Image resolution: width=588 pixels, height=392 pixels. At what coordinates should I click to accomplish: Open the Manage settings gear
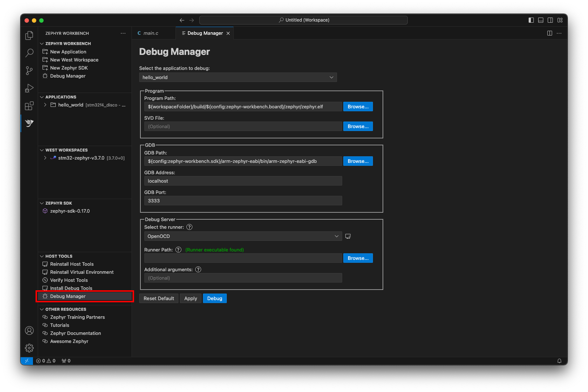29,348
